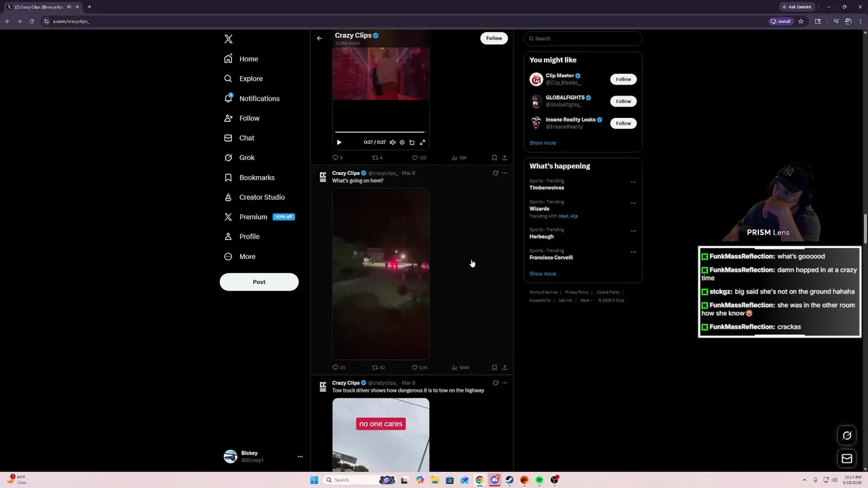Open more options for Wizards trend

[633, 203]
